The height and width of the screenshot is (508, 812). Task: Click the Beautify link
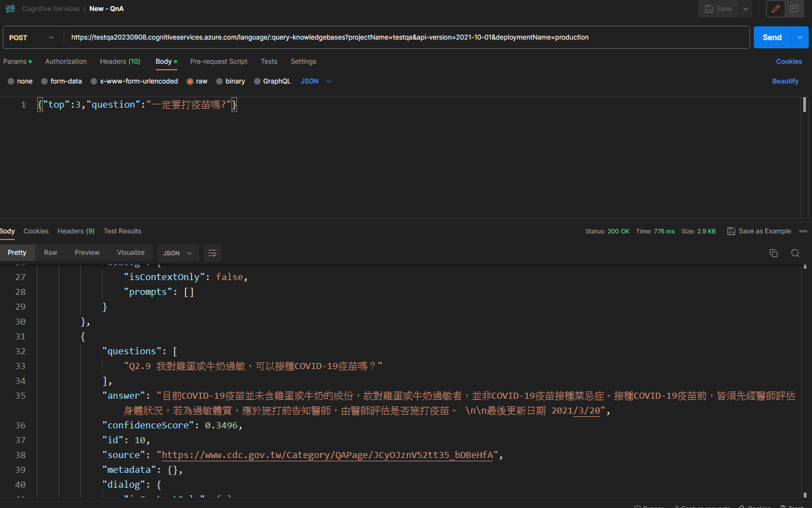point(785,81)
